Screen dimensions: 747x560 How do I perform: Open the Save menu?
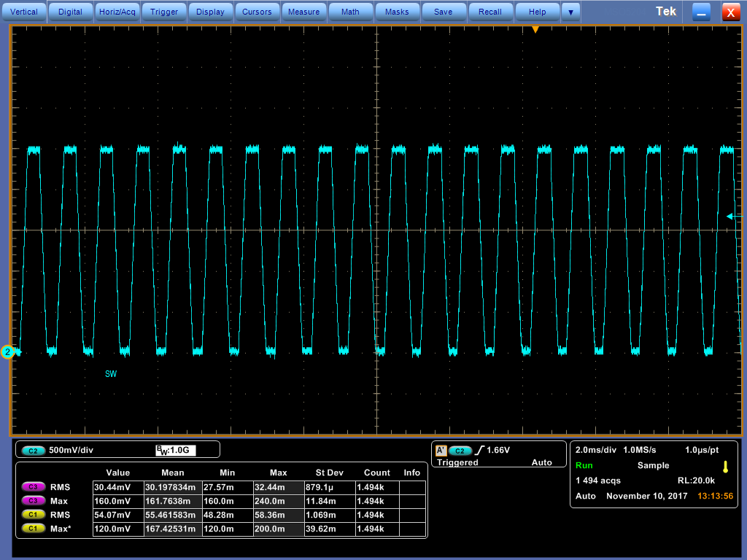443,12
